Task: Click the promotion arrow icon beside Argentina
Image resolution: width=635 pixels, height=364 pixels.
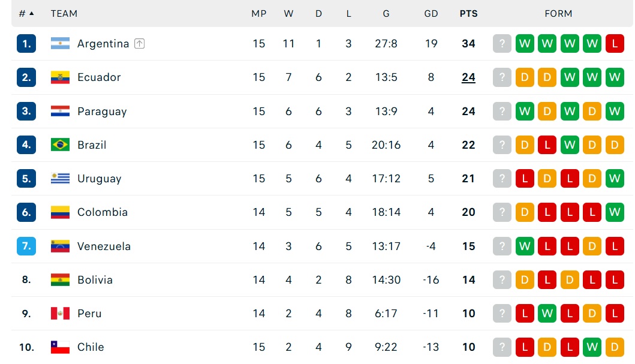Action: click(x=139, y=43)
